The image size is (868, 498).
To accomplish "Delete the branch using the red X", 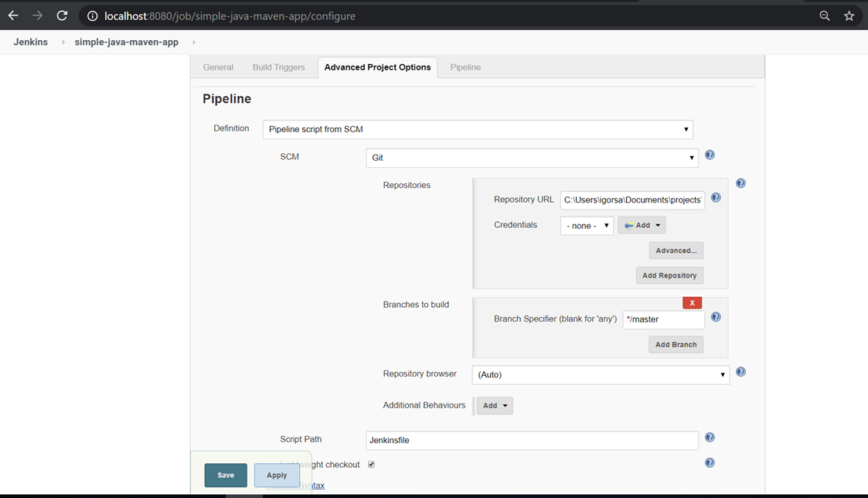I will pos(692,302).
